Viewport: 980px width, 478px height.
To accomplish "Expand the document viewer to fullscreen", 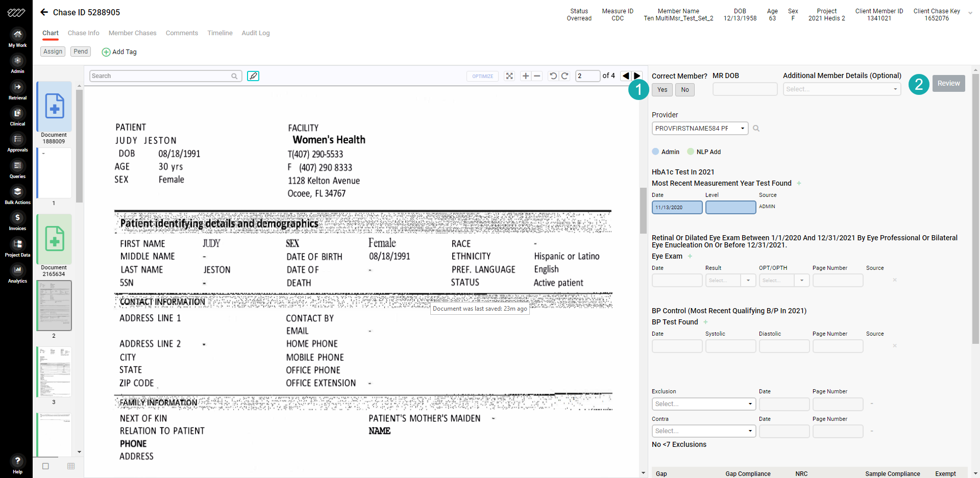I will (509, 76).
